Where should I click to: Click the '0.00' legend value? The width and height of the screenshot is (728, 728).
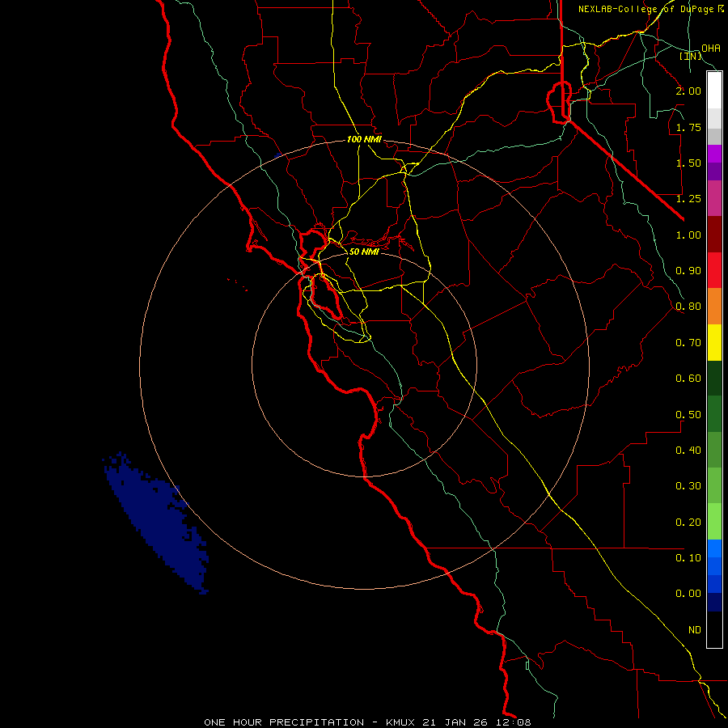(688, 594)
